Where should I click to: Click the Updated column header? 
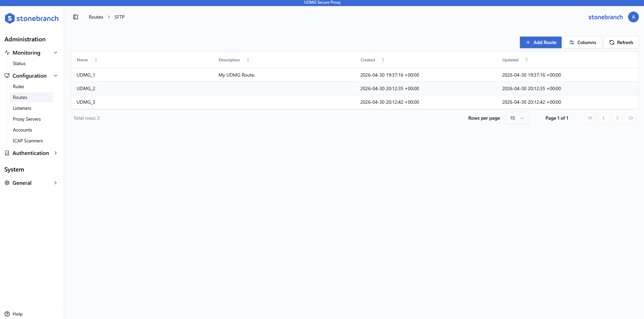tap(510, 60)
